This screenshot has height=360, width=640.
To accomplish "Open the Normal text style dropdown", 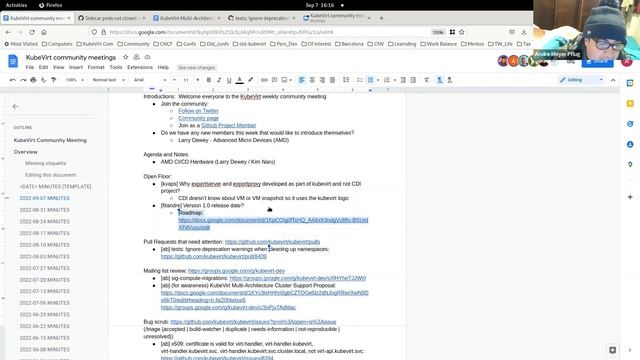I will [x=109, y=80].
